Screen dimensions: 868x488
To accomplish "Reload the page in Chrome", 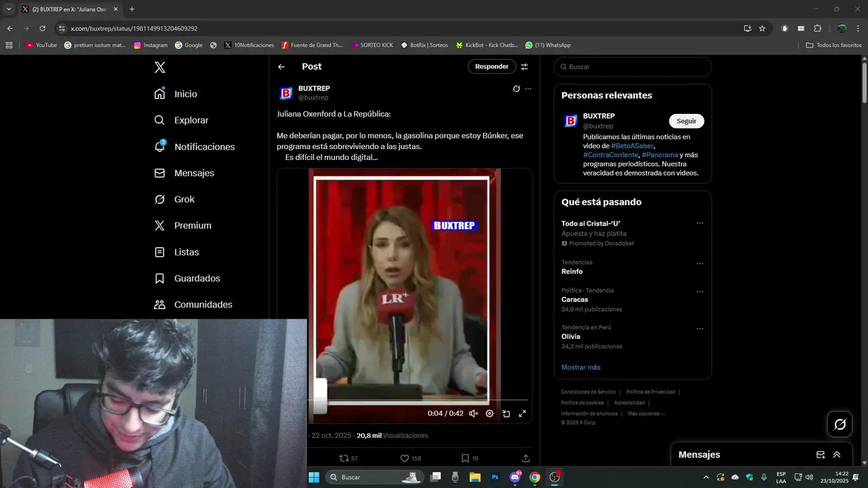I will (x=42, y=28).
